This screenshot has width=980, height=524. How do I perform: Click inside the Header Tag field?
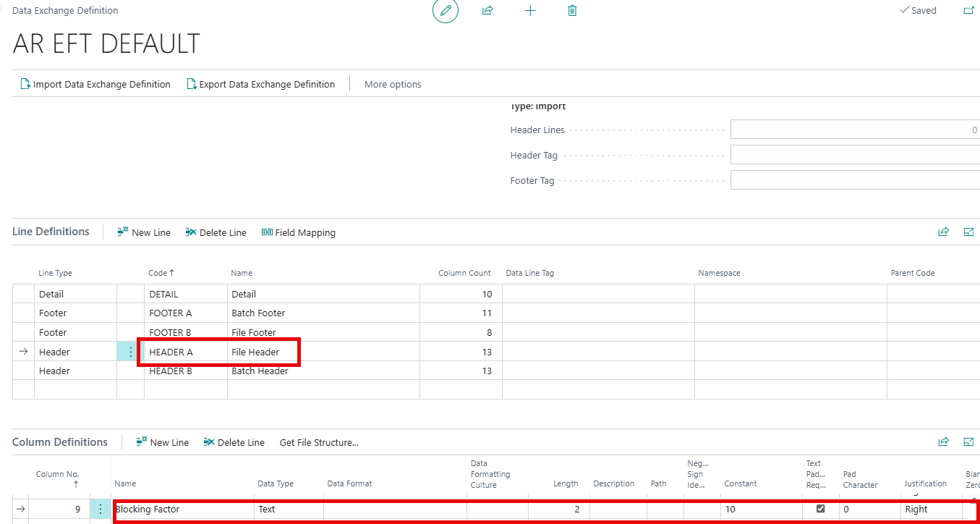tap(853, 154)
